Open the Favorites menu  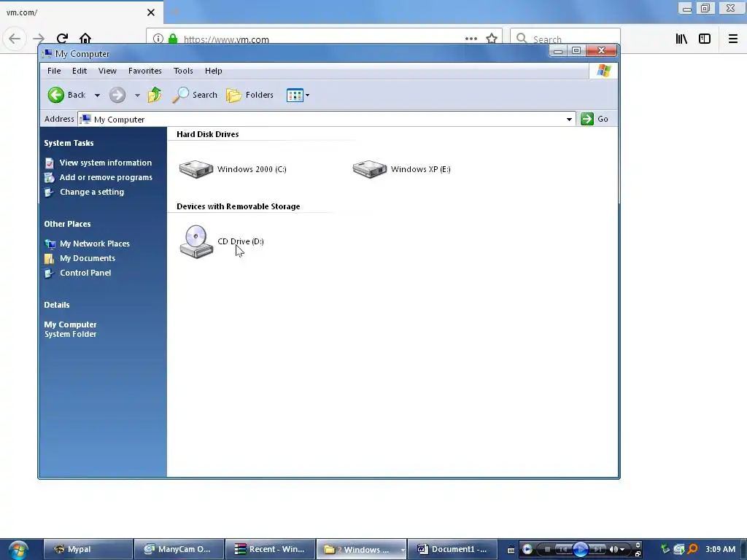145,71
